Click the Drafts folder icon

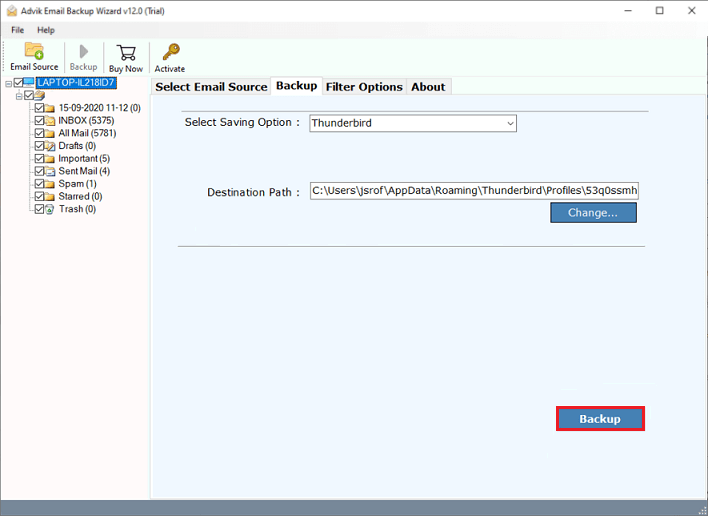pos(50,146)
